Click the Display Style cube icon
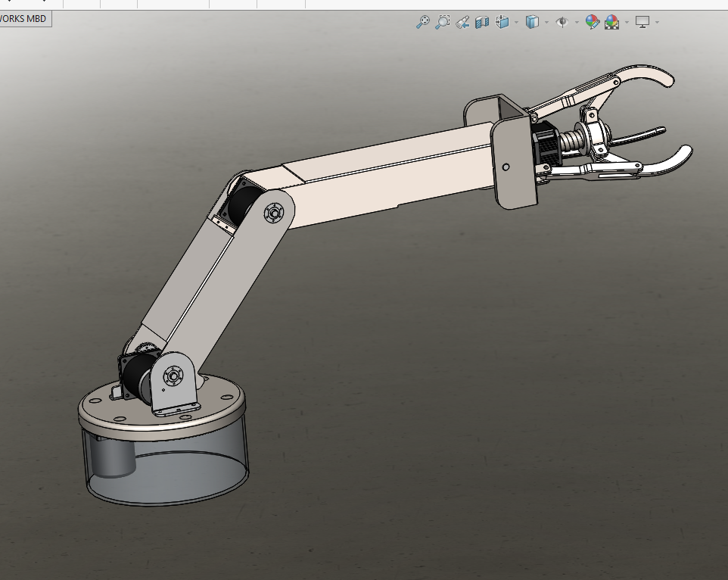 click(x=532, y=22)
